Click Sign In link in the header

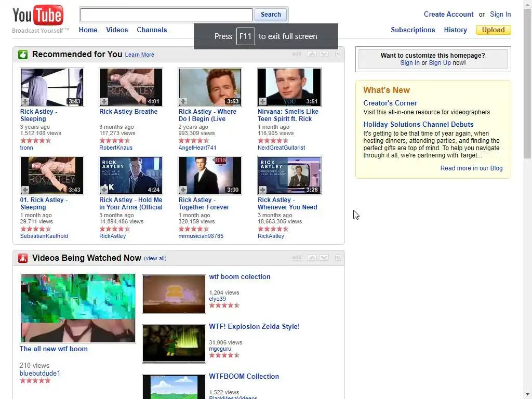[x=500, y=14]
